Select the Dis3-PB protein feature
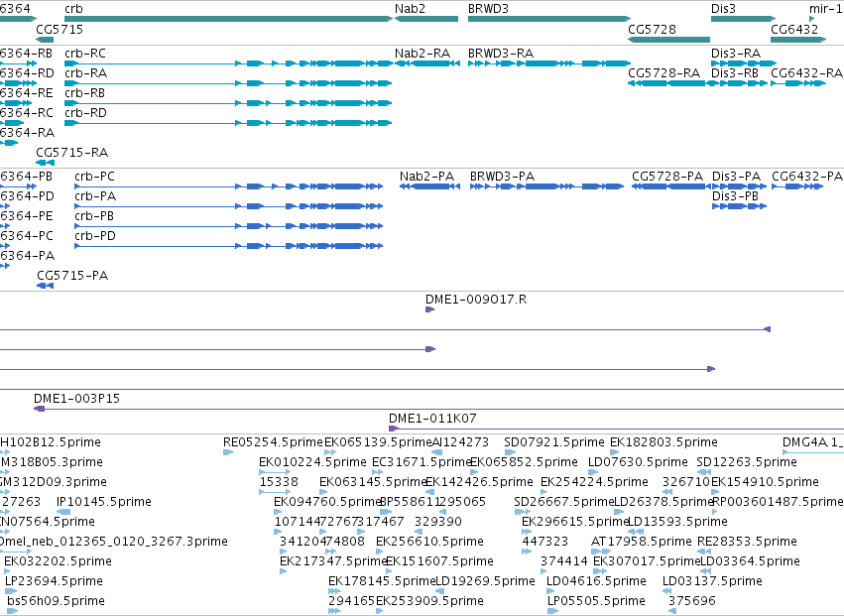This screenshot has width=844, height=616. pyautogui.click(x=740, y=206)
